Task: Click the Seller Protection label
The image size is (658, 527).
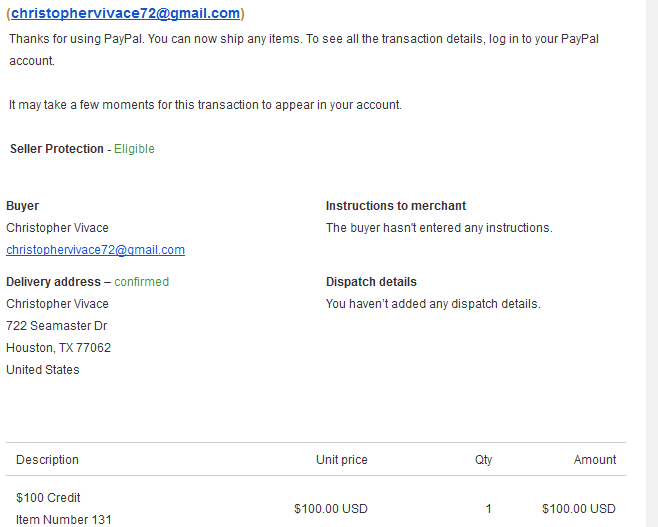Action: coord(57,149)
